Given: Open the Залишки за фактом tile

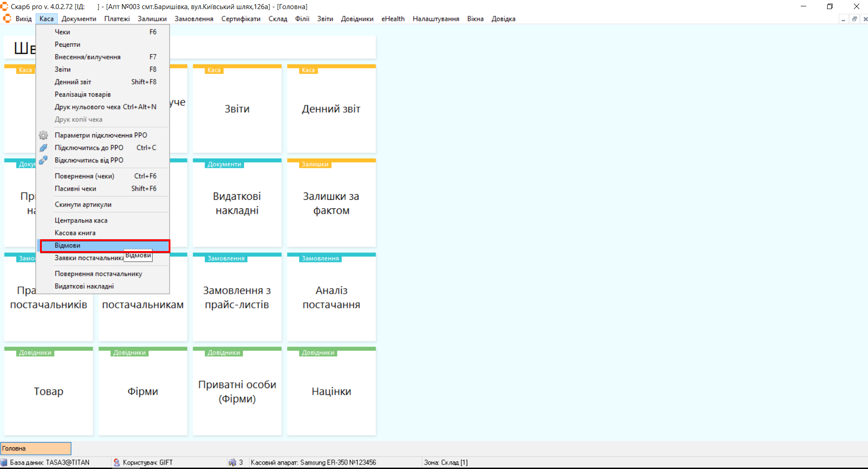Looking at the screenshot, I should coord(331,203).
